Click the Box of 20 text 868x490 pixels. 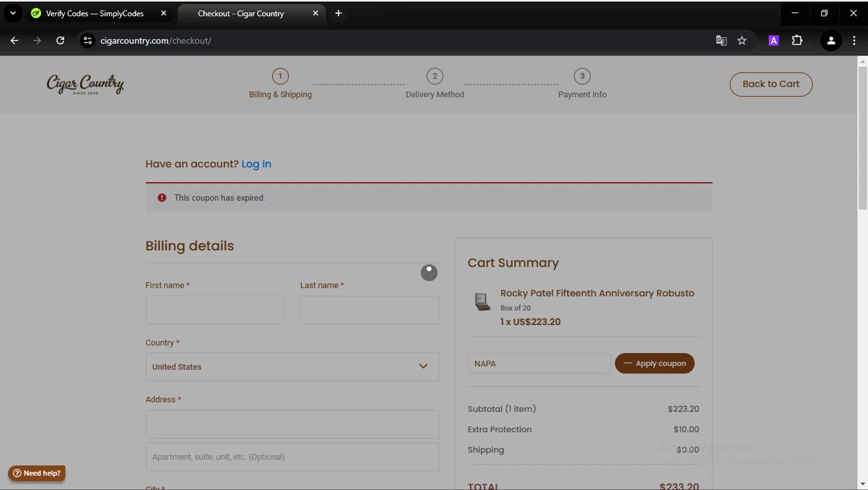(516, 308)
